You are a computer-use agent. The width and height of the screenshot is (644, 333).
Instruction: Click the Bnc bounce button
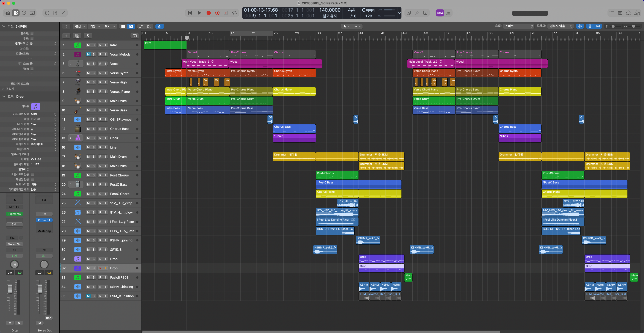pos(49,318)
